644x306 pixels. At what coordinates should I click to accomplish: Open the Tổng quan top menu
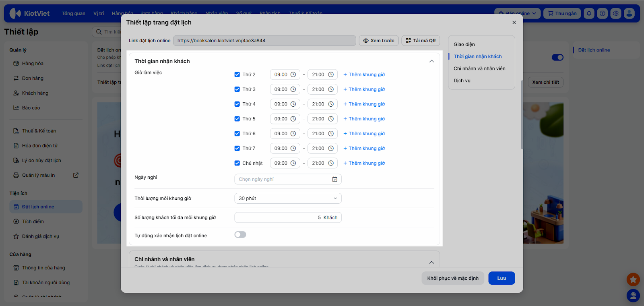pos(73,13)
